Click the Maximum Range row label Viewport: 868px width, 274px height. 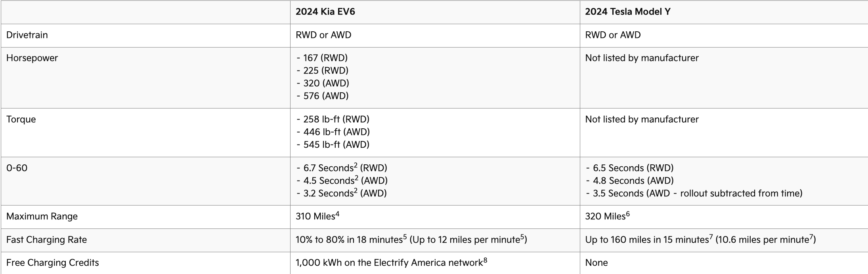[42, 216]
